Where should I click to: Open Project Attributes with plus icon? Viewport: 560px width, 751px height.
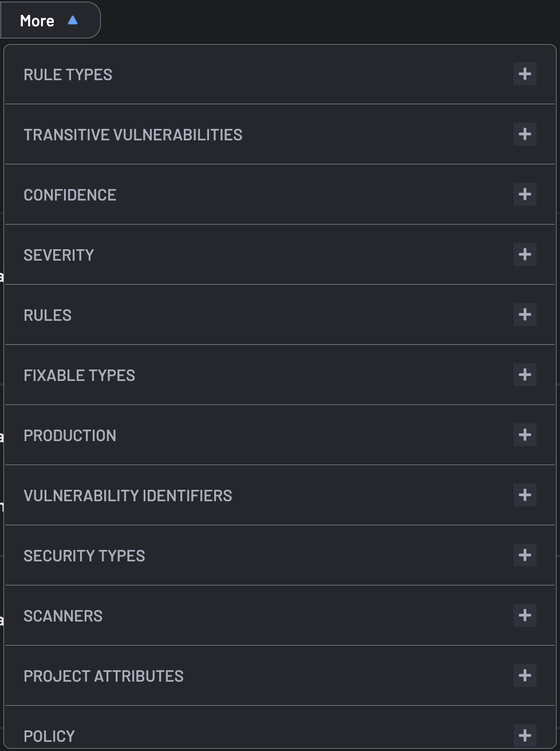pos(525,675)
